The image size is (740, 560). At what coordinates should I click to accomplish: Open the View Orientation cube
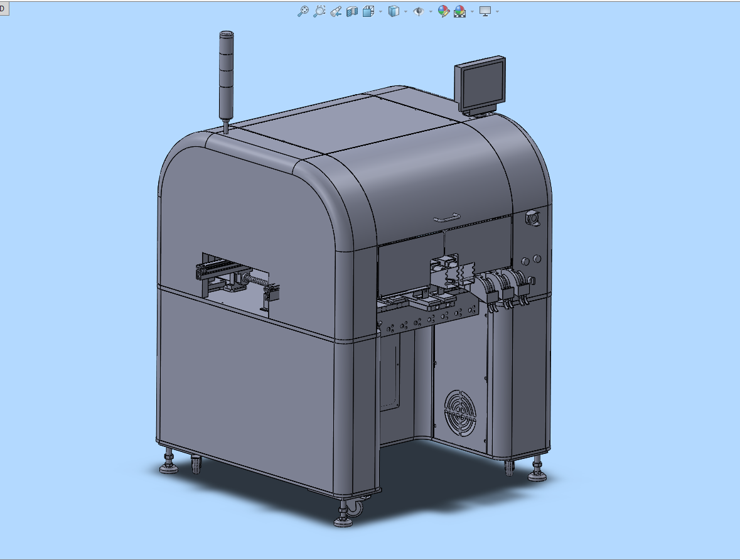click(x=368, y=11)
